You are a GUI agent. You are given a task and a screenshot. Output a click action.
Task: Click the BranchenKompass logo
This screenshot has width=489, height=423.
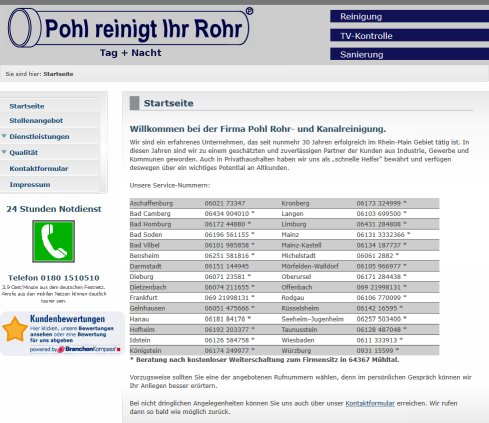pyautogui.click(x=89, y=349)
